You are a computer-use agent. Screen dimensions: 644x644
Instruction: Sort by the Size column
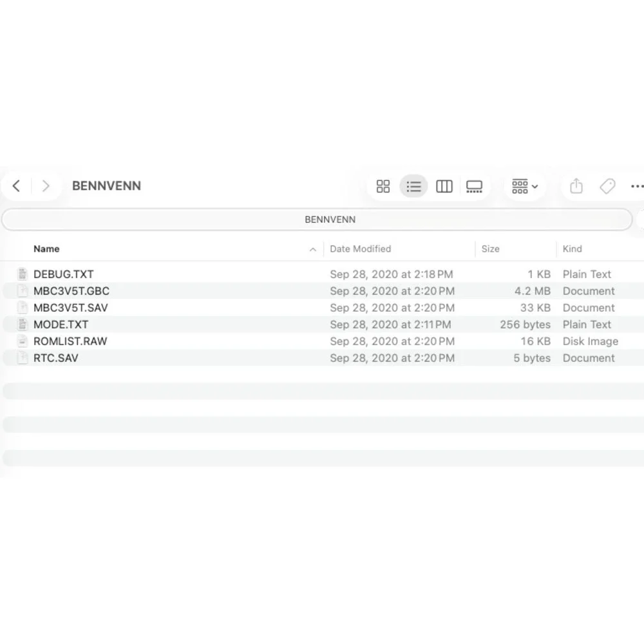[490, 249]
